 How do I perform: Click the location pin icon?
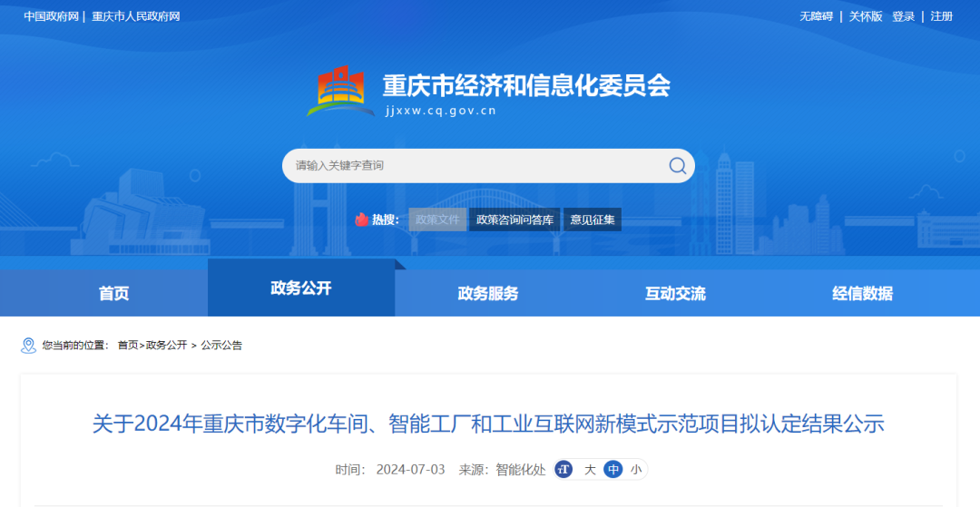(29, 346)
